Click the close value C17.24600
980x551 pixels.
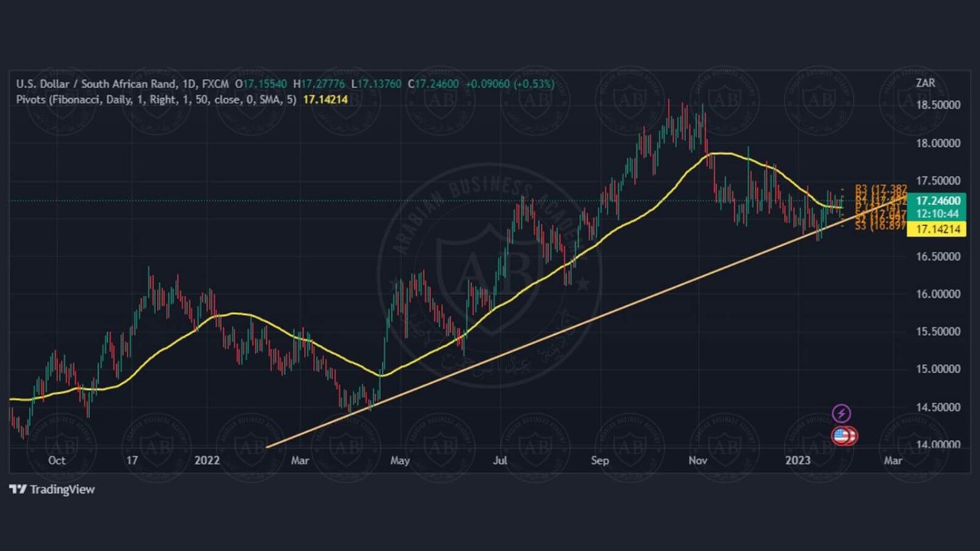point(433,84)
